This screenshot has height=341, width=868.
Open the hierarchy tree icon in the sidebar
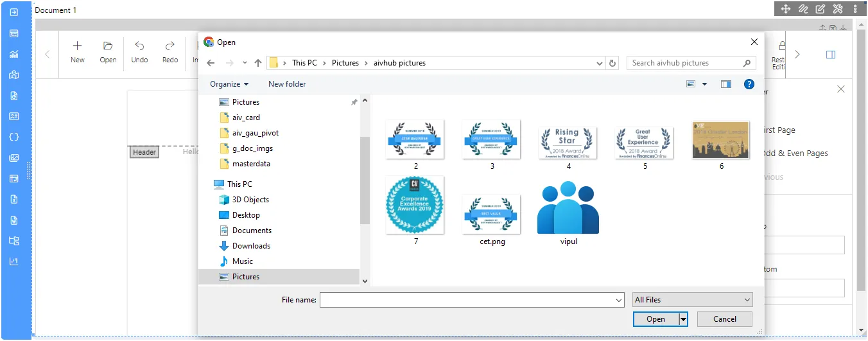[x=13, y=241]
